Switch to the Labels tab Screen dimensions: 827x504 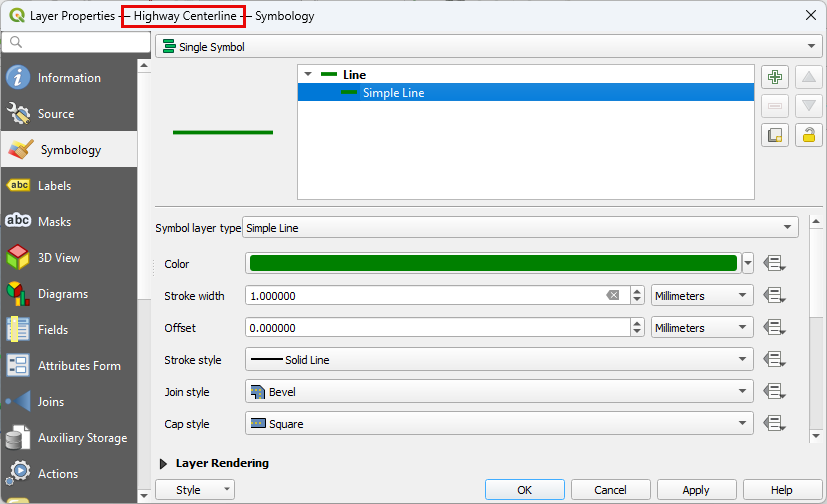[54, 186]
